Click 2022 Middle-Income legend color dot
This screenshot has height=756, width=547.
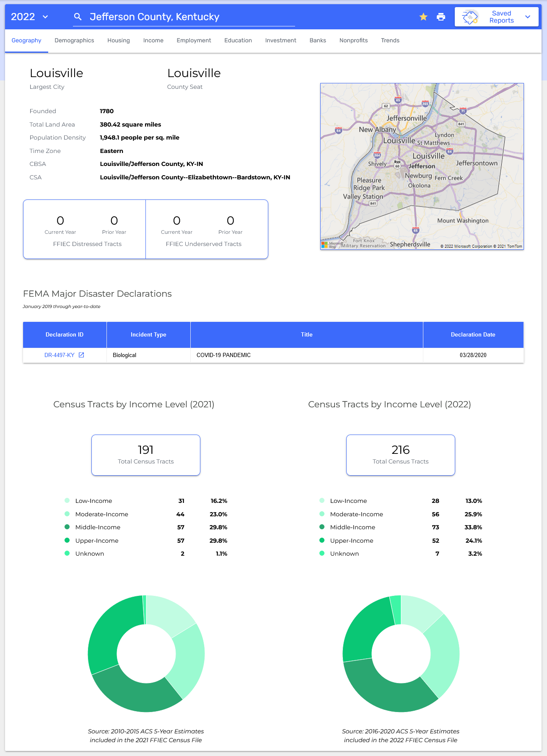322,527
